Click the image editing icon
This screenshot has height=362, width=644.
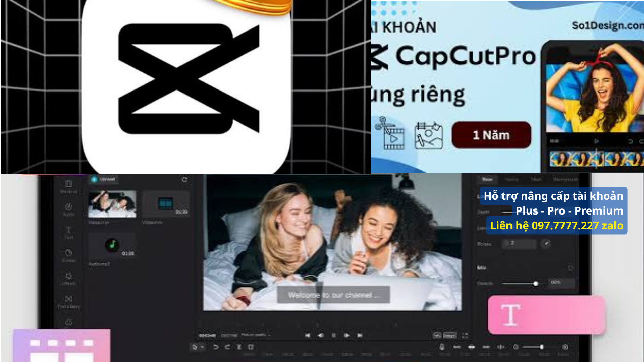click(428, 135)
